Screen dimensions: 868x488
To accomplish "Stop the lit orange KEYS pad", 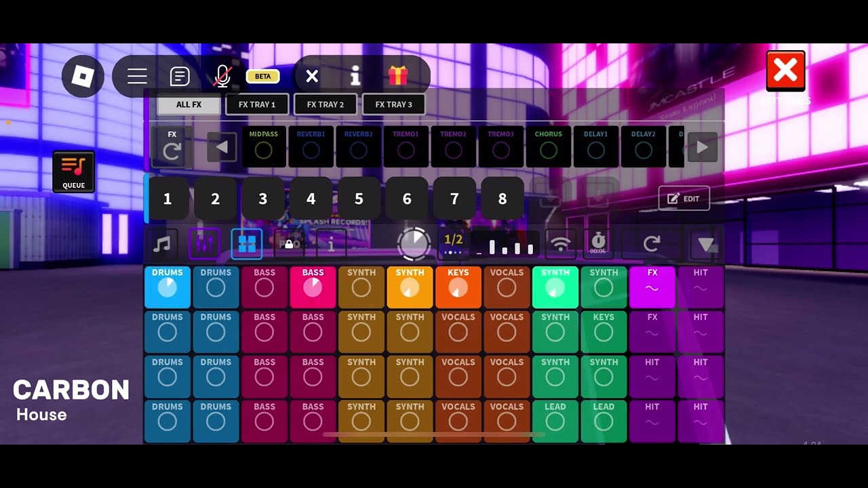I will point(458,287).
